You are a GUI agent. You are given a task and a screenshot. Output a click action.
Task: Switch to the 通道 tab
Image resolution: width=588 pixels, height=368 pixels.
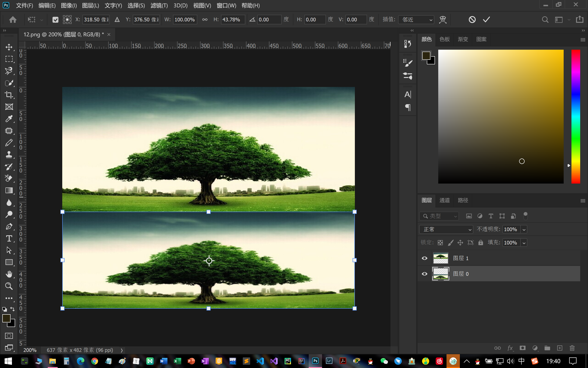click(444, 200)
